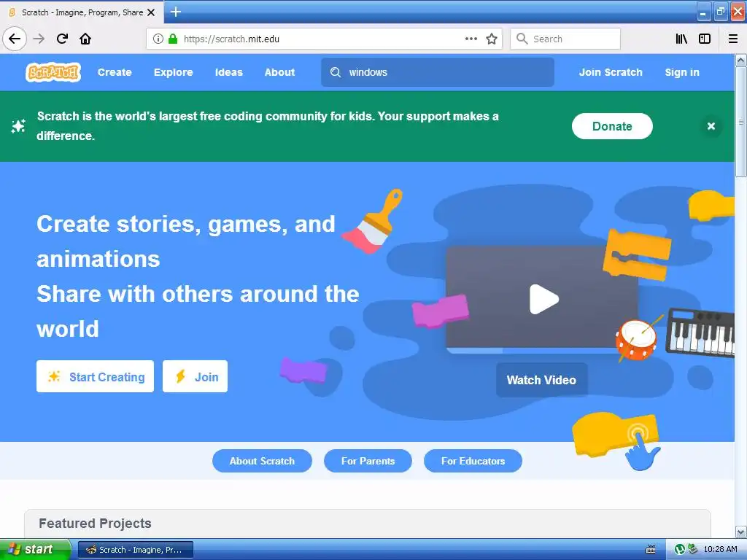Image resolution: width=747 pixels, height=560 pixels.
Task: Click the taskbar clock showing 10:28 AM
Action: [x=720, y=549]
